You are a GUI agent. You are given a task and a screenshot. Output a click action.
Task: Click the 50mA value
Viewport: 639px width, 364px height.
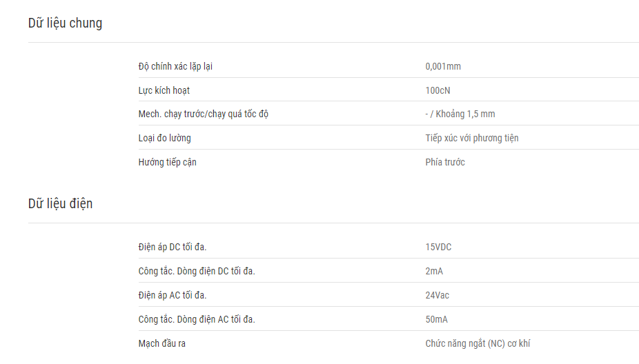[436, 319]
